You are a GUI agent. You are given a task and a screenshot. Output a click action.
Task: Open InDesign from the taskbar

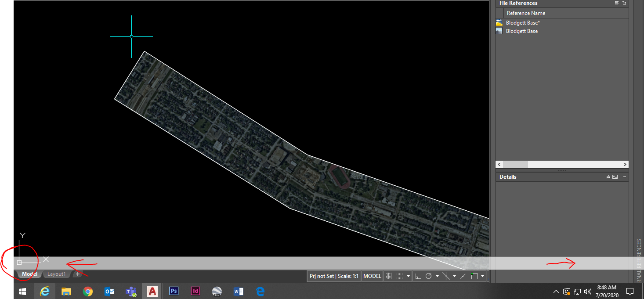pos(195,291)
